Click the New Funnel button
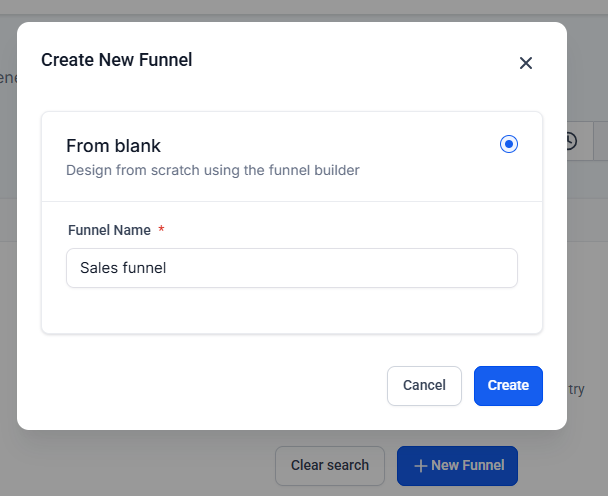This screenshot has height=496, width=608. (457, 465)
